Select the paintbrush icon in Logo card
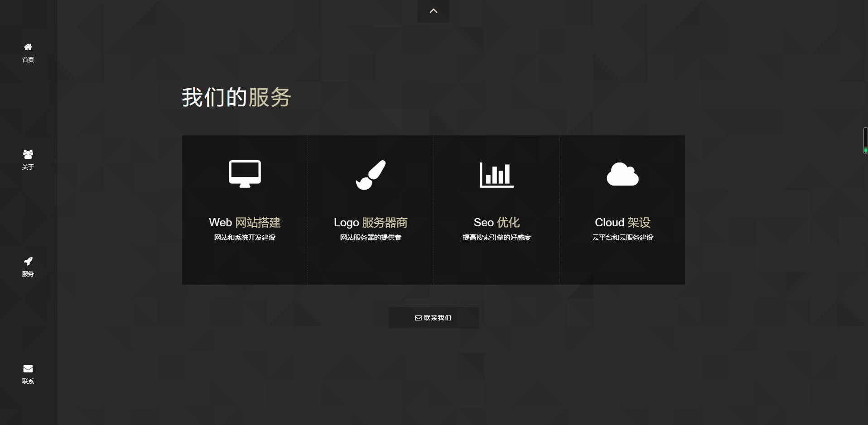 click(371, 175)
